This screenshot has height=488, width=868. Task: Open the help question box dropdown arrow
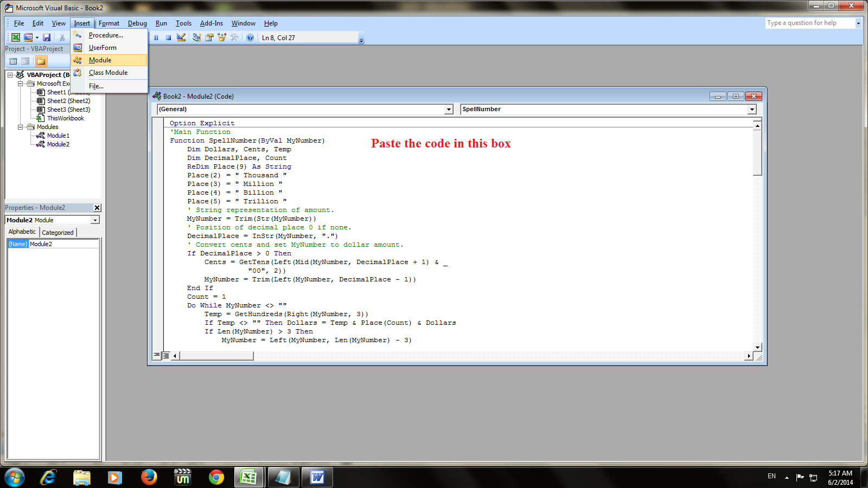click(858, 23)
